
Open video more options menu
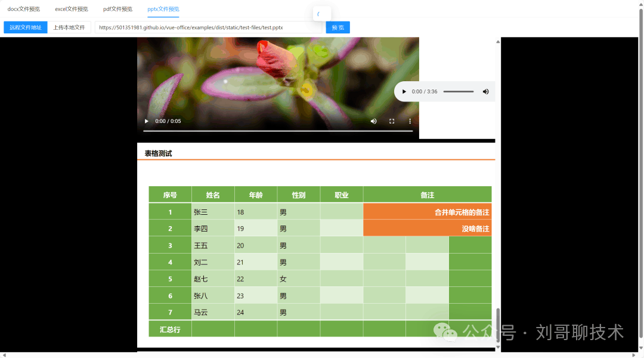tap(410, 121)
